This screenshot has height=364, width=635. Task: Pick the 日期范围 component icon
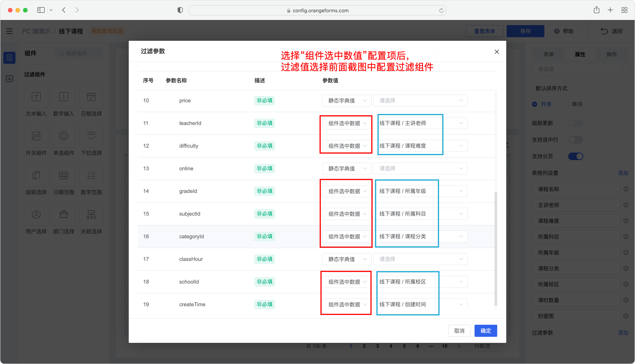(x=64, y=175)
